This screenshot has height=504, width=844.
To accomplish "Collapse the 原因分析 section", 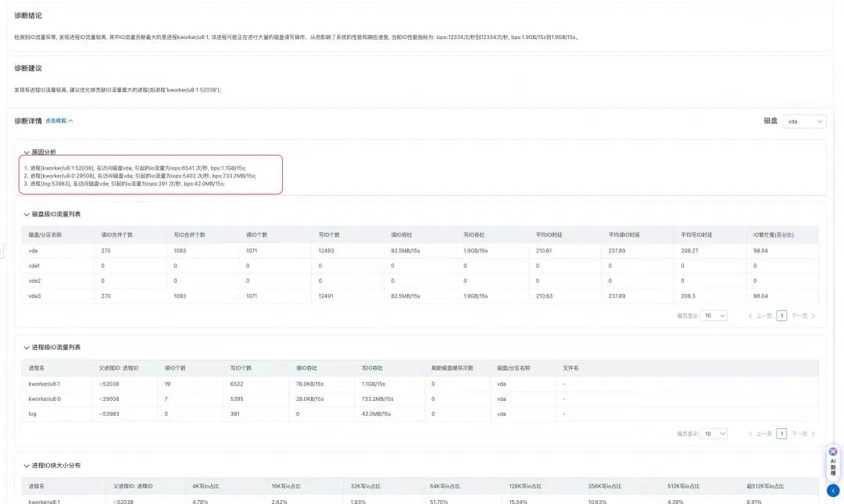I will pyautogui.click(x=27, y=152).
